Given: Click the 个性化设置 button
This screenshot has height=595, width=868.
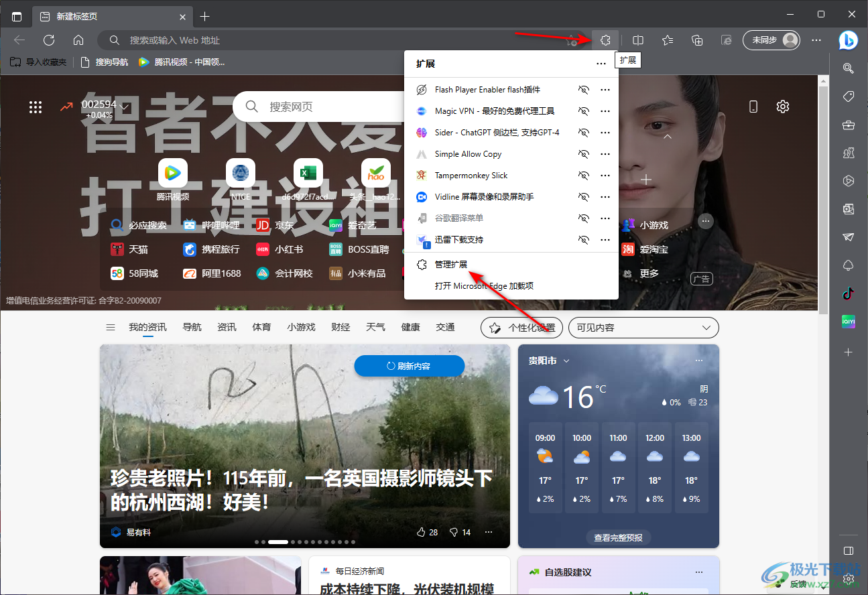Looking at the screenshot, I should coord(522,328).
